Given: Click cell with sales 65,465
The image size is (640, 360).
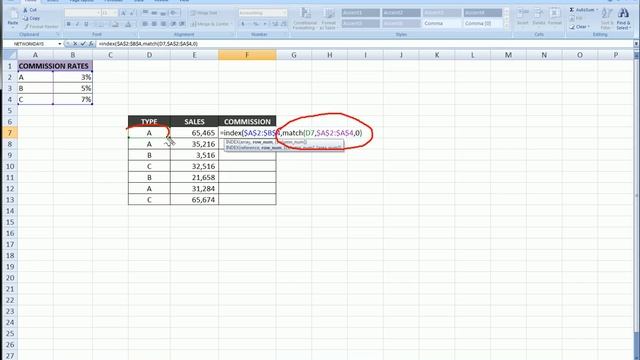Looking at the screenshot, I should pyautogui.click(x=194, y=133).
